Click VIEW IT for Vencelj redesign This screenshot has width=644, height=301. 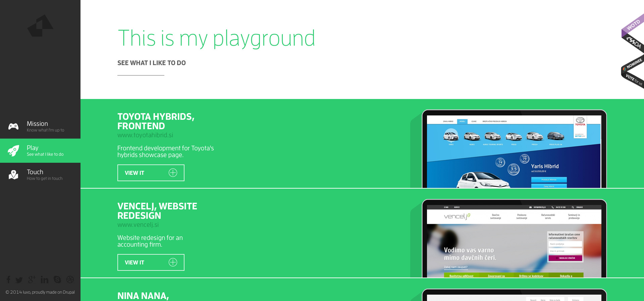[151, 262]
